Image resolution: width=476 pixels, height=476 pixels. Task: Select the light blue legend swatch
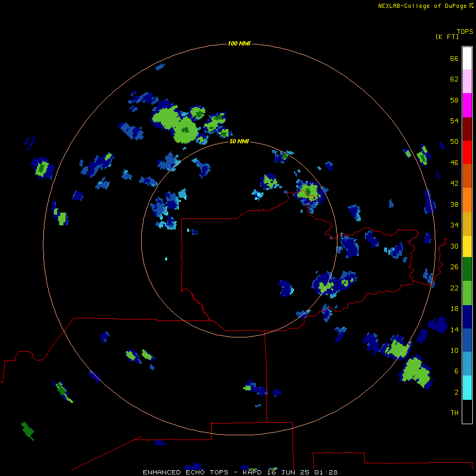coord(467,364)
